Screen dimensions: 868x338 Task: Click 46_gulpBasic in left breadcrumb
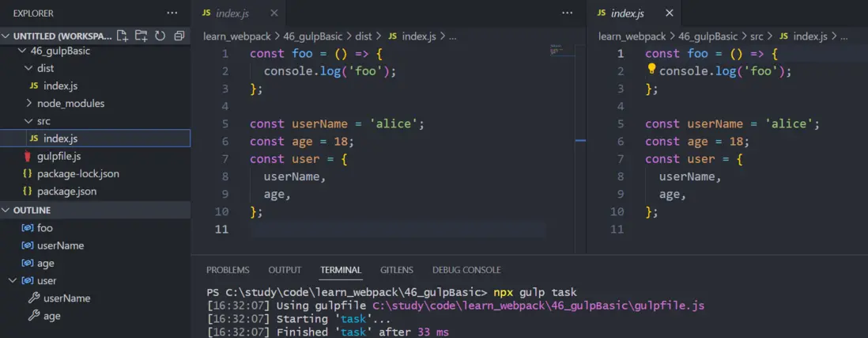(x=314, y=36)
